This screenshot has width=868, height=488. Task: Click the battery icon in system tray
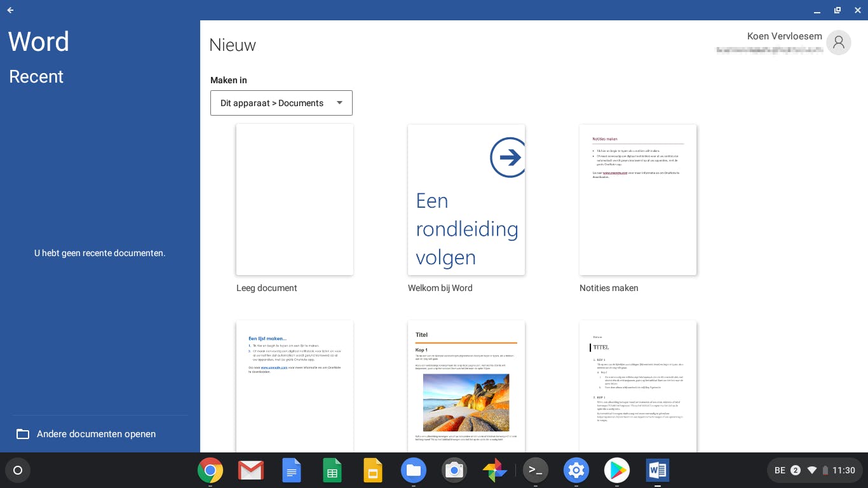(825, 471)
